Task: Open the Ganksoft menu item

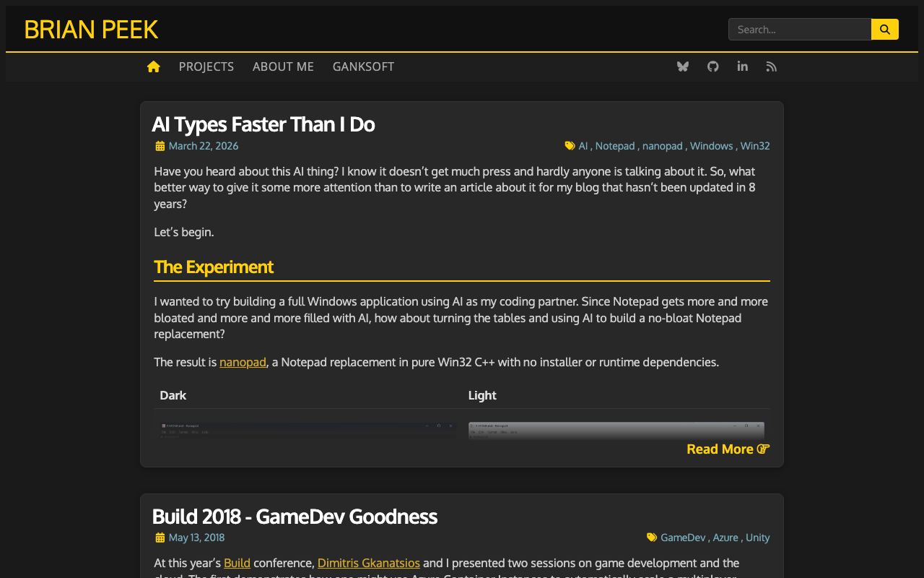Action: (363, 66)
